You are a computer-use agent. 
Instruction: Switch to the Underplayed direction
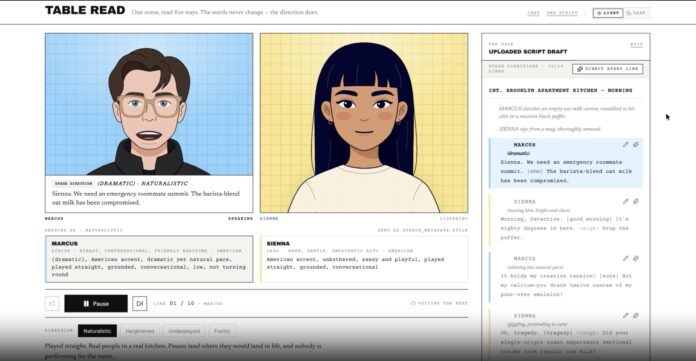184,331
